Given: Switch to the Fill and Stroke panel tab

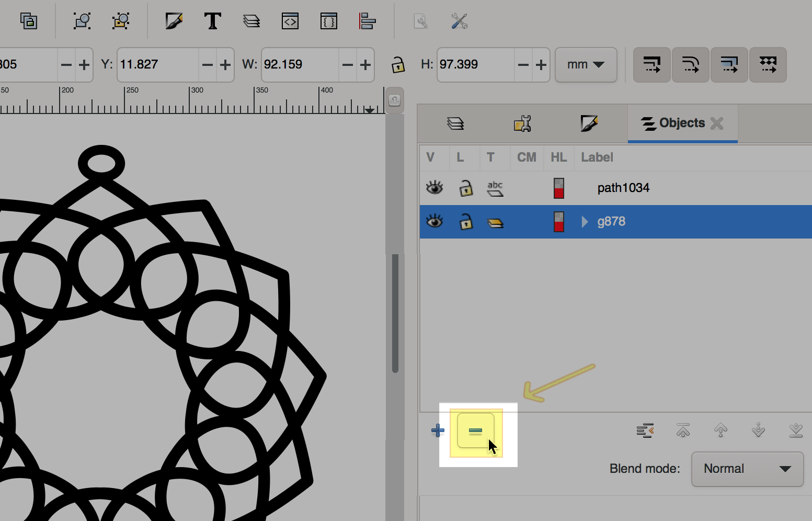Looking at the screenshot, I should pos(589,123).
